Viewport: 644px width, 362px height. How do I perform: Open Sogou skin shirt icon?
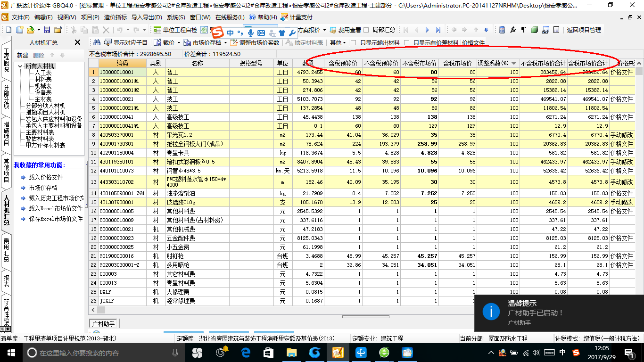click(x=282, y=33)
